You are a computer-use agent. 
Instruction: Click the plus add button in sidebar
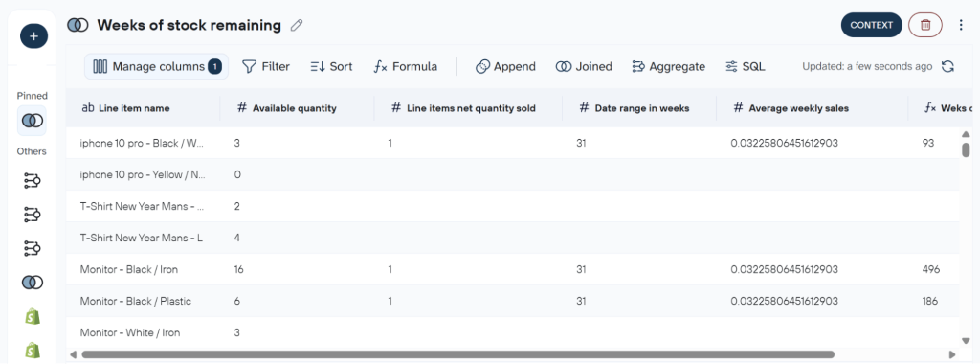33,36
